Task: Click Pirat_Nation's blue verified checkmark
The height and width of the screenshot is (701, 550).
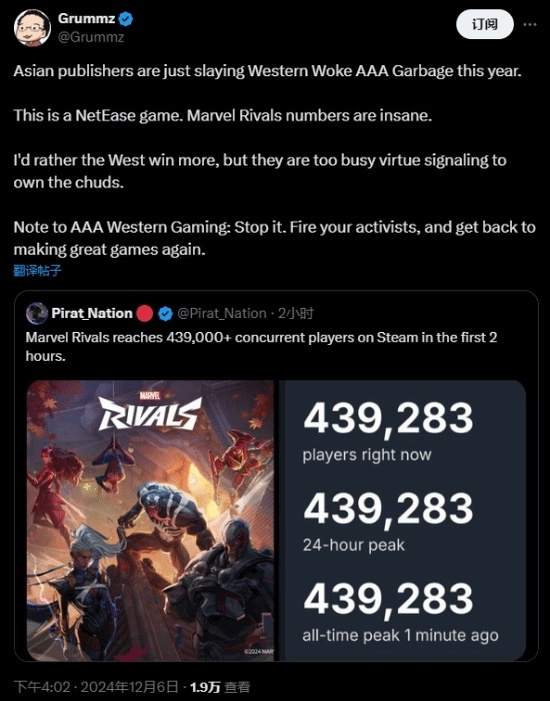Action: point(166,314)
